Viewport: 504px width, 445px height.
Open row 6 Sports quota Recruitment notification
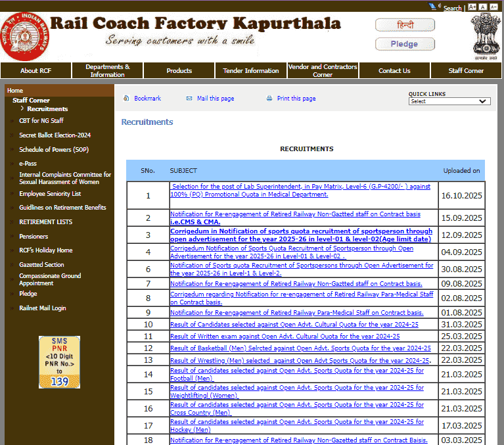(302, 269)
